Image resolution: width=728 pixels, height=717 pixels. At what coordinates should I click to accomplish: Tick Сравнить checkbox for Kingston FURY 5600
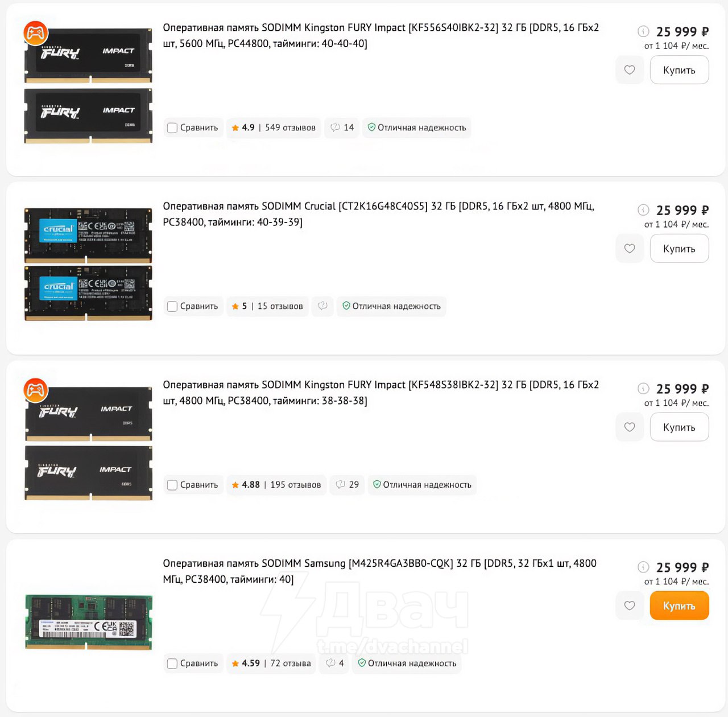click(x=172, y=128)
